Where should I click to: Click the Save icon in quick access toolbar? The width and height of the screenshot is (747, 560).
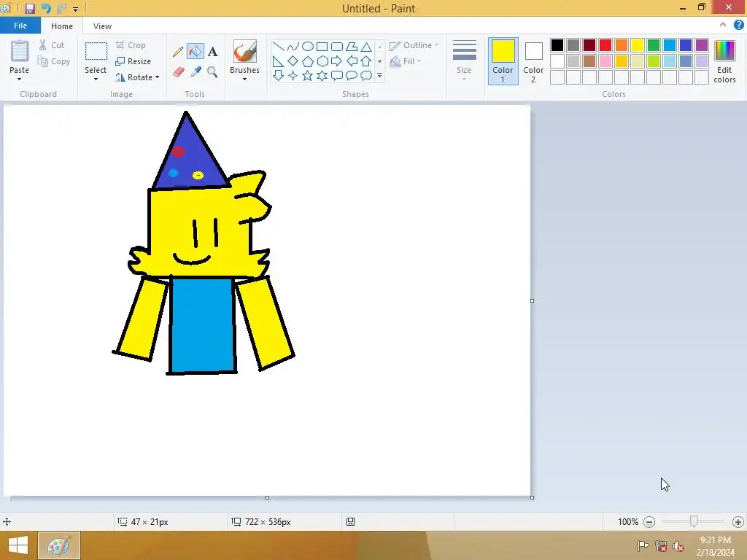click(x=29, y=8)
